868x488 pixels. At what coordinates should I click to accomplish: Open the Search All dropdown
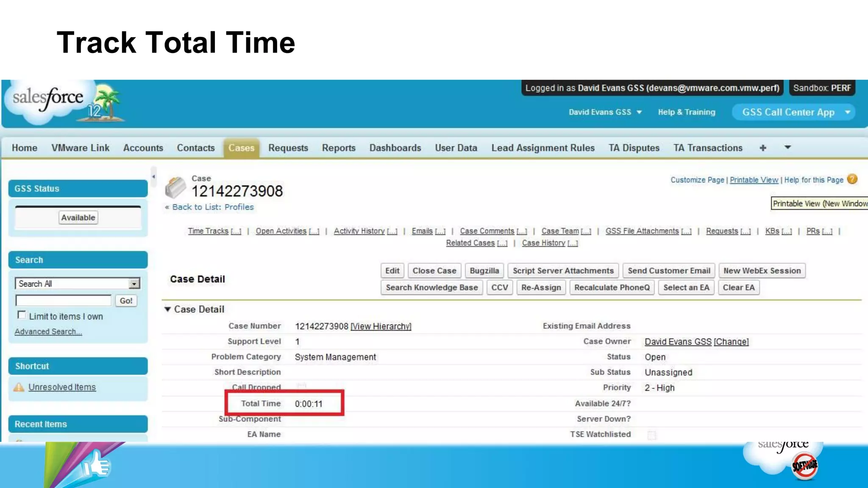click(134, 284)
